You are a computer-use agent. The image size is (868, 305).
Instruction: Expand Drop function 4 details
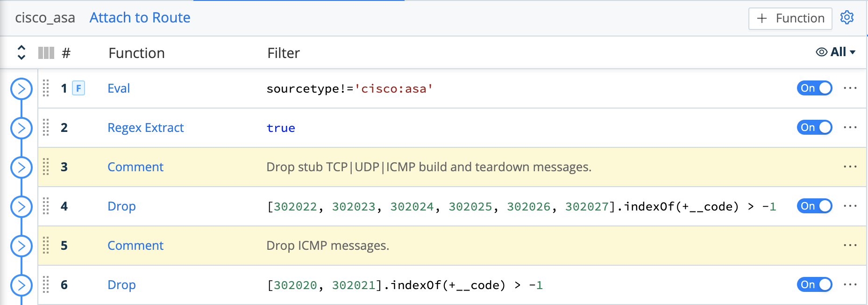(x=21, y=206)
